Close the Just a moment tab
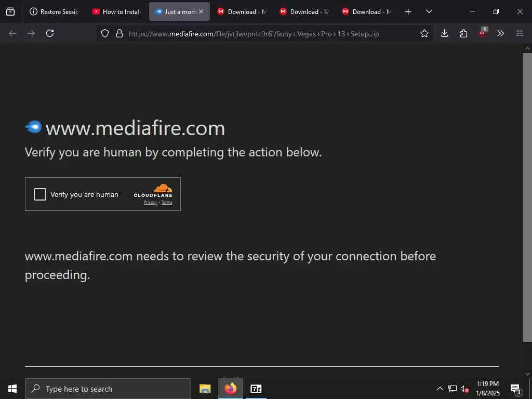The width and height of the screenshot is (532, 399). point(201,11)
